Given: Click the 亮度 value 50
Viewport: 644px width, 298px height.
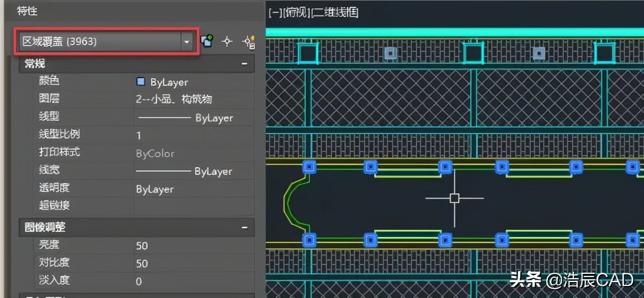Looking at the screenshot, I should click(x=142, y=246).
